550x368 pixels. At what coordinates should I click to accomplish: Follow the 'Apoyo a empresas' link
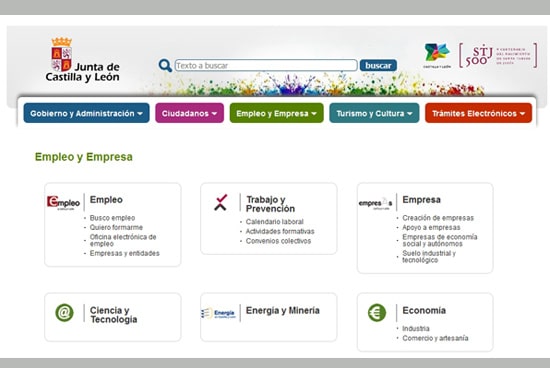[431, 227]
